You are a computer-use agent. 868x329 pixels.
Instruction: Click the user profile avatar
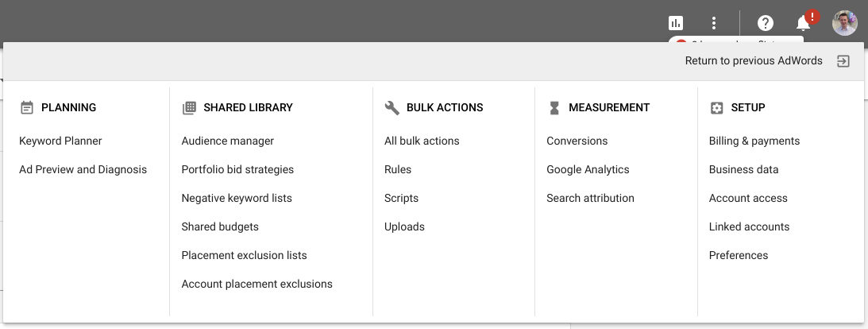[844, 23]
